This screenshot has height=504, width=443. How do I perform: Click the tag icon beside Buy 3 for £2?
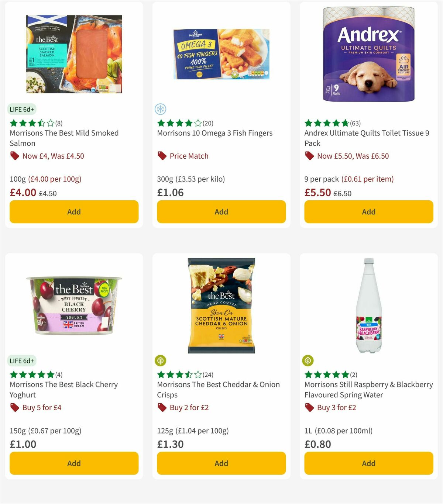point(309,407)
